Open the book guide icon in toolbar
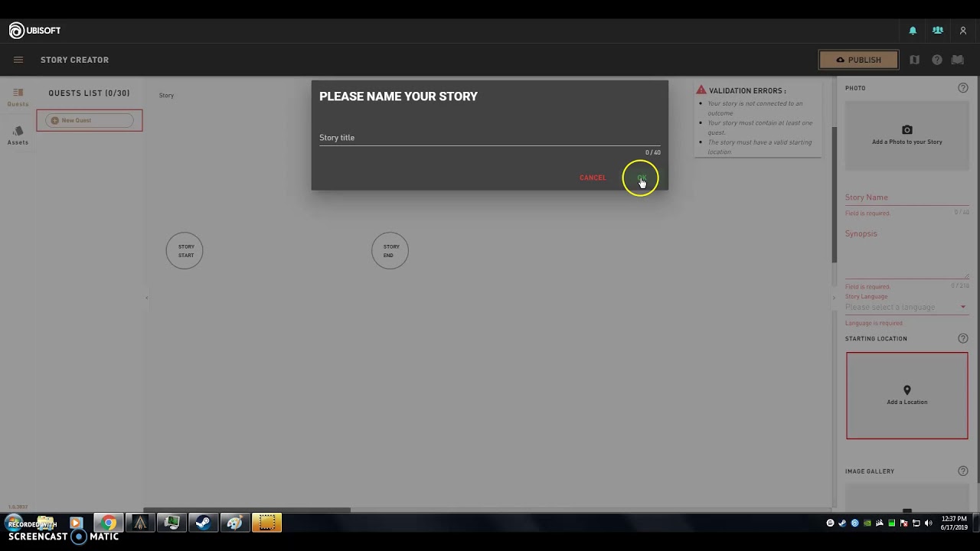Screen dimensions: 980x551 pos(958,60)
